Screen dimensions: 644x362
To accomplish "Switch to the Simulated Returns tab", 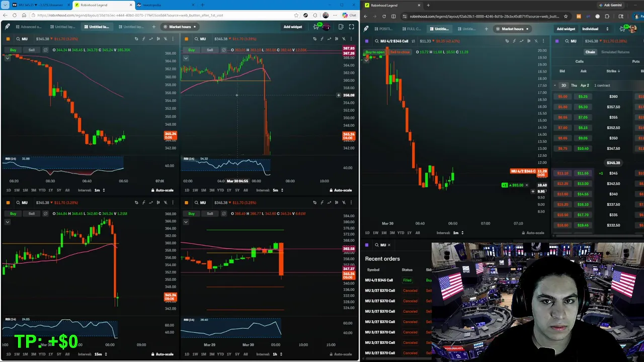I will (x=615, y=52).
